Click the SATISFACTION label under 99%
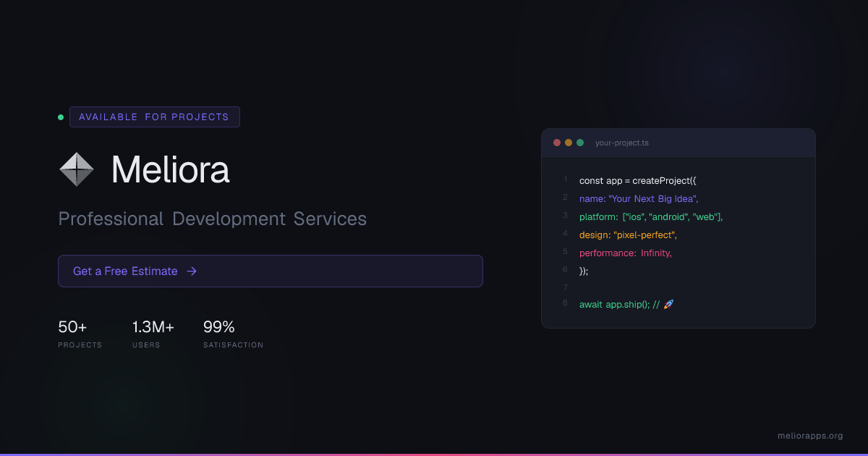This screenshot has height=456, width=868. (x=234, y=345)
